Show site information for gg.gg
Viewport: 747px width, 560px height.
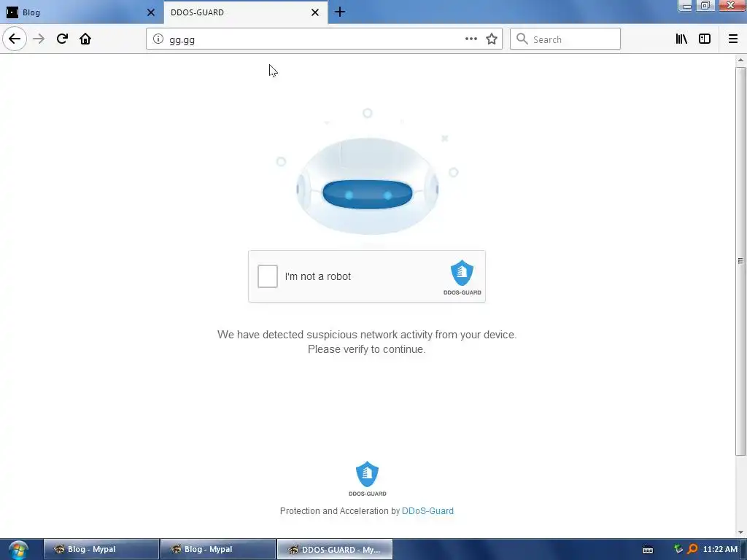coord(158,39)
